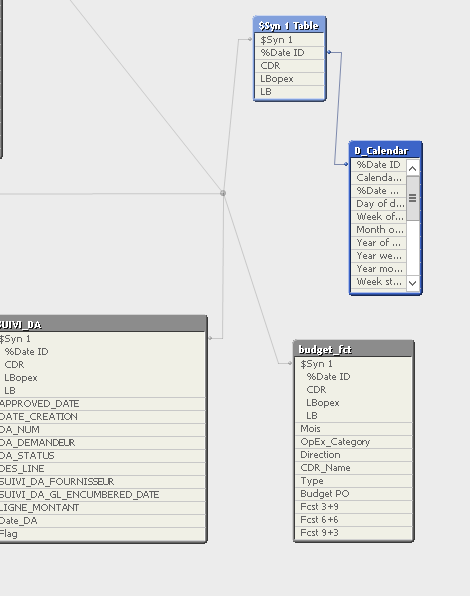Select the D_Calendar scrollbar thumb
470x596 pixels.
coord(413,198)
